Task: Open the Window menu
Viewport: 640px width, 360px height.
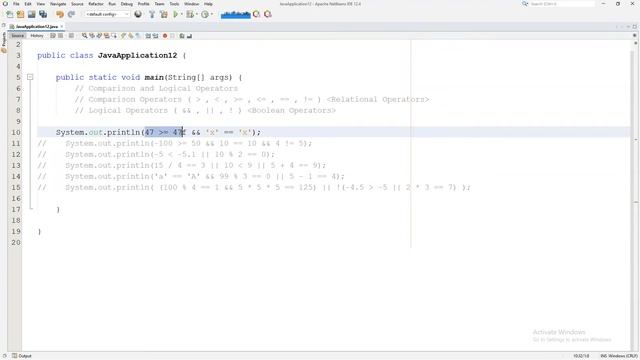Action: tap(191, 4)
